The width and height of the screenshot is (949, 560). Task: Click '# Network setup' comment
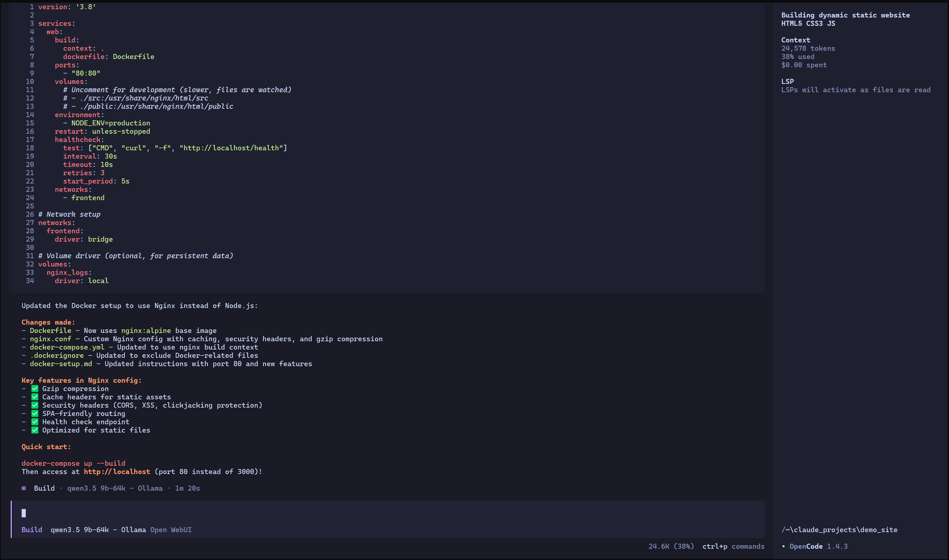pyautogui.click(x=69, y=214)
